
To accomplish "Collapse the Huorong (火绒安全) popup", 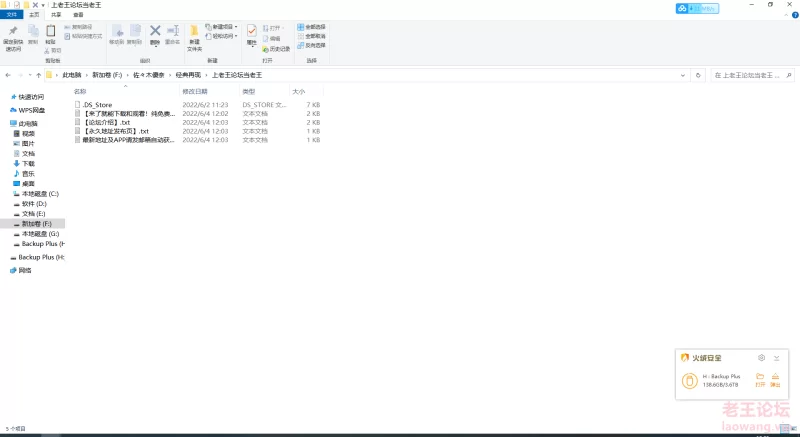I will 777,358.
